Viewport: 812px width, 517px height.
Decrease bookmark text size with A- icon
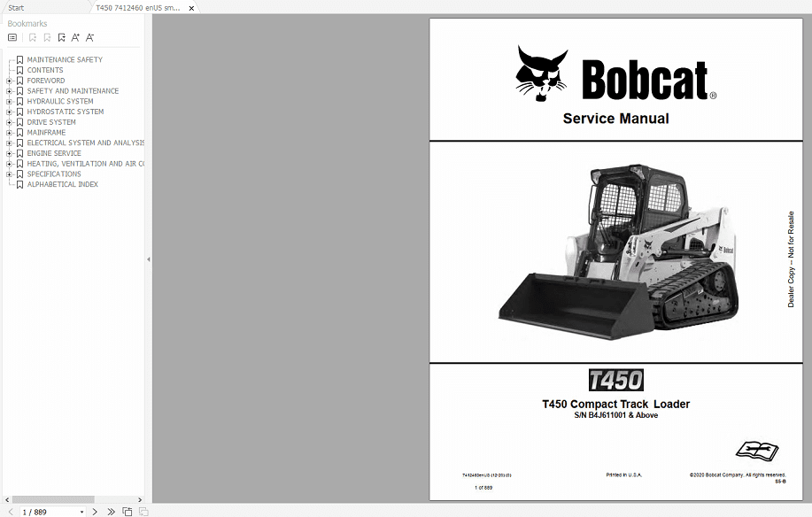click(x=89, y=37)
